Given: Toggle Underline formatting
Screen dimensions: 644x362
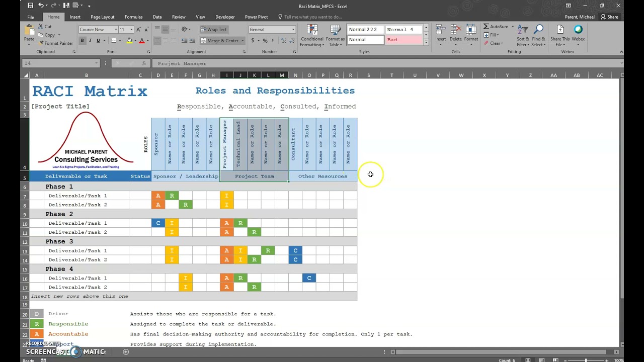Looking at the screenshot, I should coord(98,41).
